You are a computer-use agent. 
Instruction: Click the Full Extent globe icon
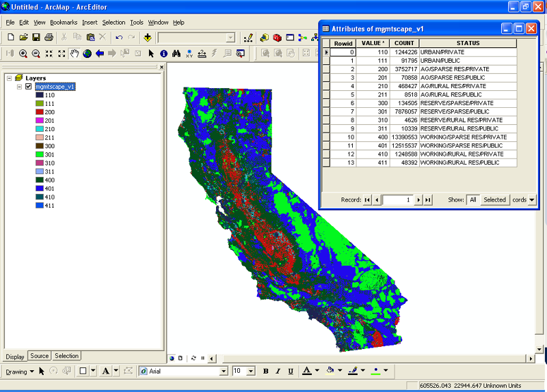tap(87, 53)
